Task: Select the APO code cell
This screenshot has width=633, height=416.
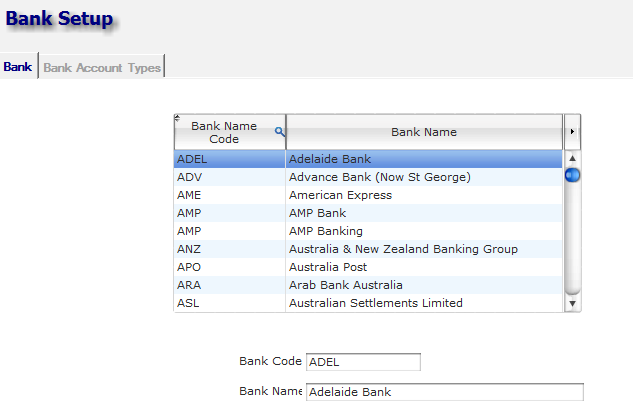Action: pos(230,267)
